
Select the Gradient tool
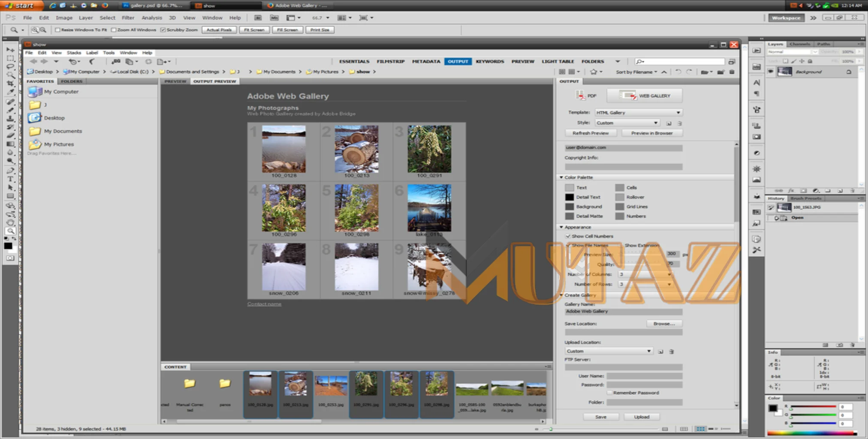pyautogui.click(x=10, y=144)
